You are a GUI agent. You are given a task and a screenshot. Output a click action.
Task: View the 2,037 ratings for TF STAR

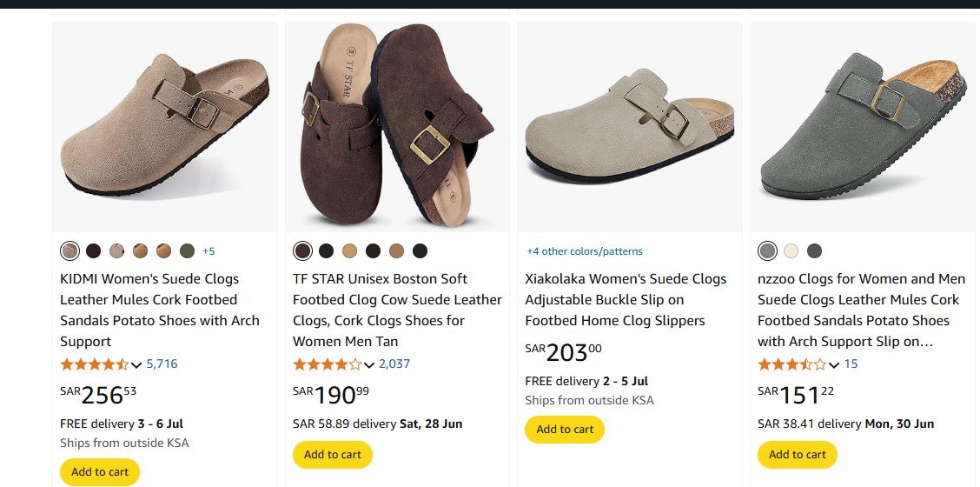coord(394,364)
